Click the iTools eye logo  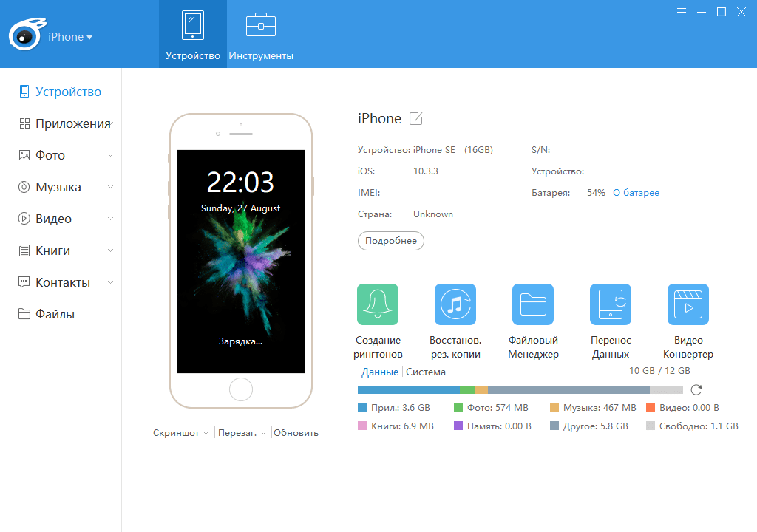27,34
